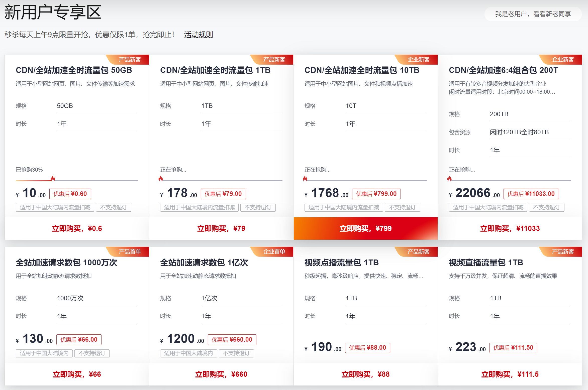Buy the 50GB package for ¥0.6
The width and height of the screenshot is (588, 390).
coord(77,228)
